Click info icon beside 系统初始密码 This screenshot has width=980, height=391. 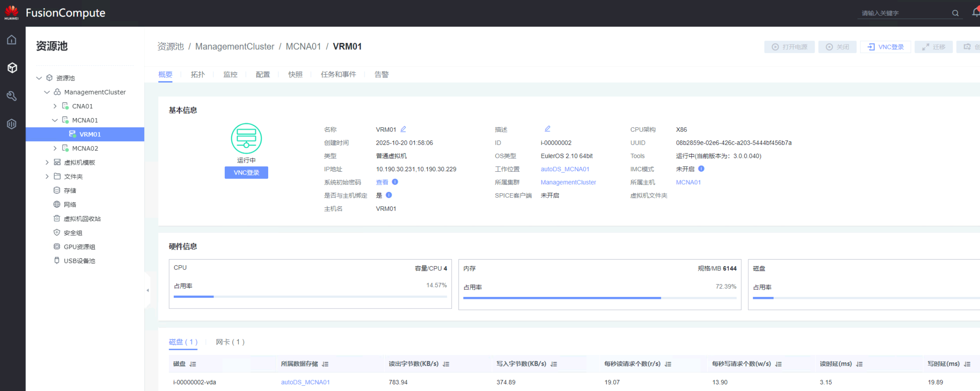tap(395, 182)
